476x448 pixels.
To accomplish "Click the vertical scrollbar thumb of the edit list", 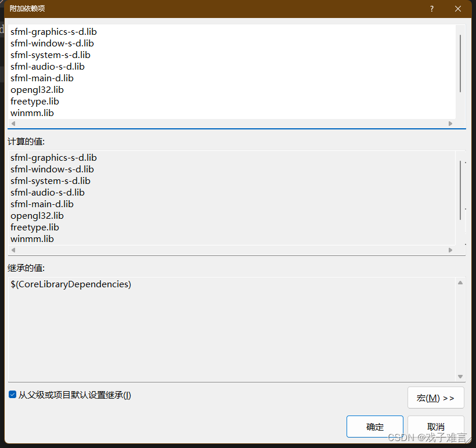I will pyautogui.click(x=460, y=64).
